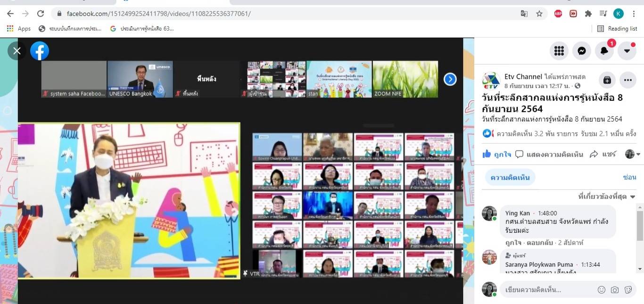Open Ying Kan's commenter name
The width and height of the screenshot is (644, 304).
coord(518,213)
